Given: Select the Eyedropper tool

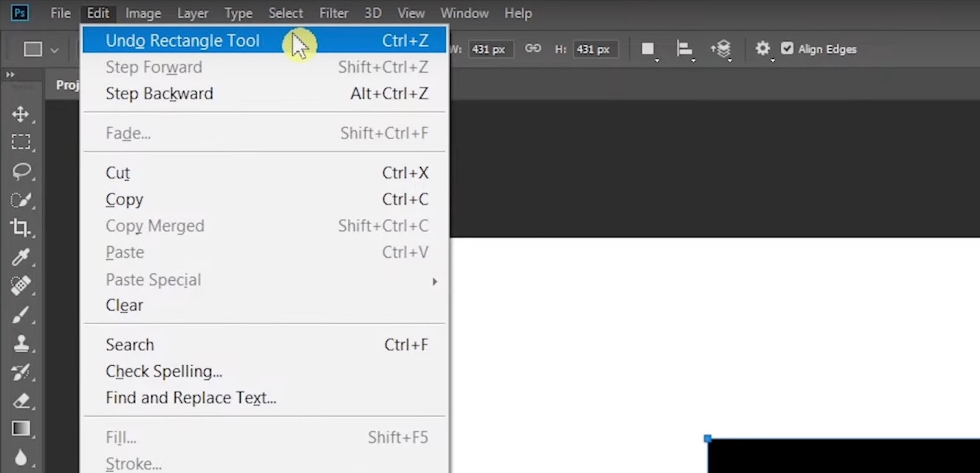Looking at the screenshot, I should click(x=21, y=257).
